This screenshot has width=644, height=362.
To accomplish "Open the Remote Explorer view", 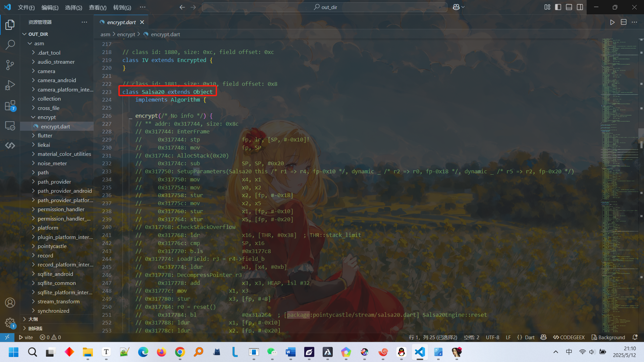I will coord(10,126).
